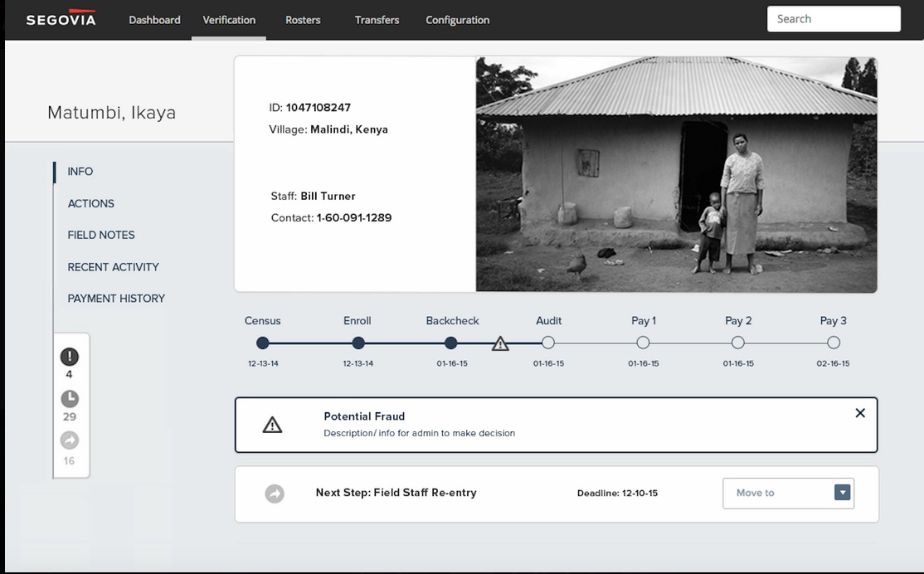
Task: Click the forward arrow icon in sidebar
Action: pos(70,440)
